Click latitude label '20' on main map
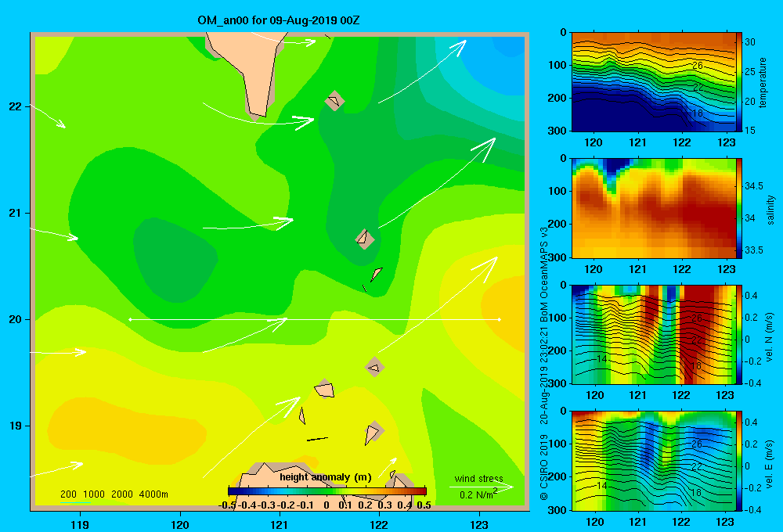The width and height of the screenshot is (783, 532). 16,319
